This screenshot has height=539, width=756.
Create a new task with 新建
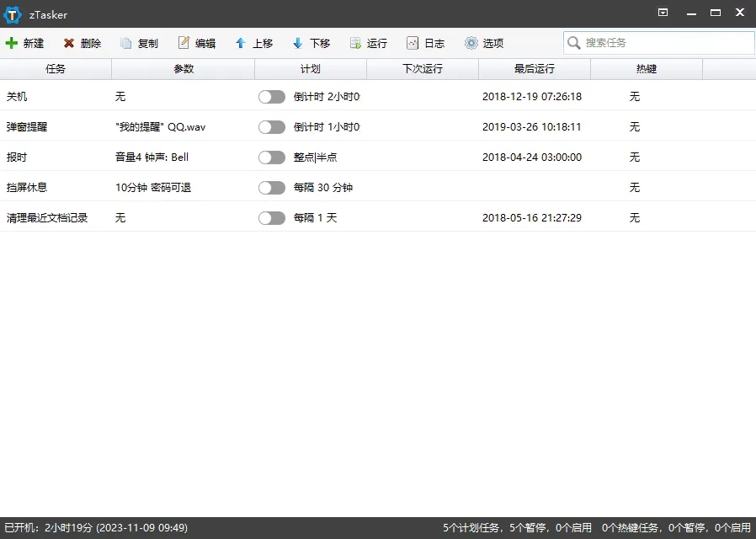pyautogui.click(x=25, y=43)
